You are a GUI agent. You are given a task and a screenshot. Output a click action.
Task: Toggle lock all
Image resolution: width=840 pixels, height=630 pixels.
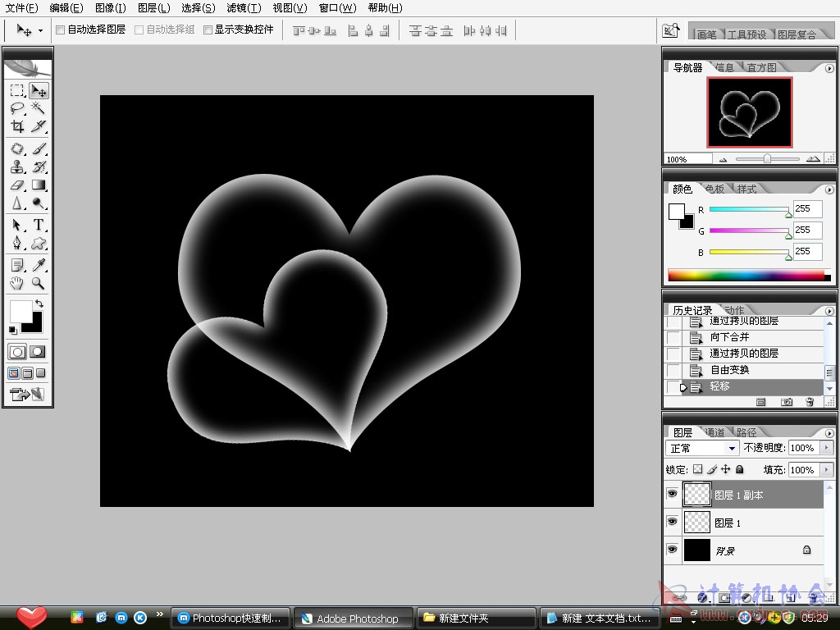pyautogui.click(x=740, y=469)
